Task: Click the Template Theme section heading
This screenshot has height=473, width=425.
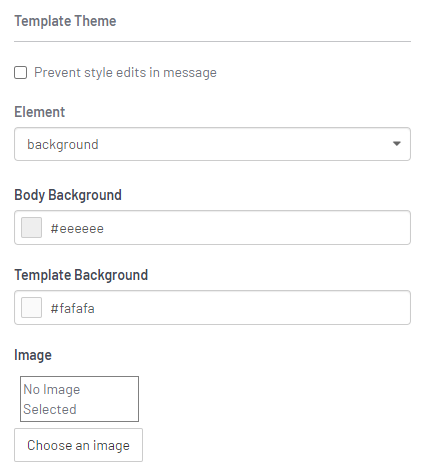Action: [x=65, y=21]
